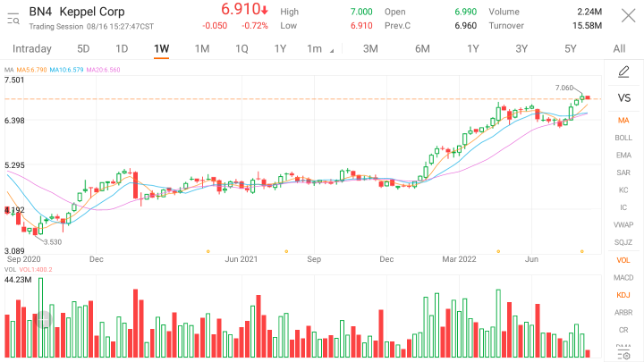
Task: Switch to the 1Q candlestick tab
Action: [x=241, y=49]
